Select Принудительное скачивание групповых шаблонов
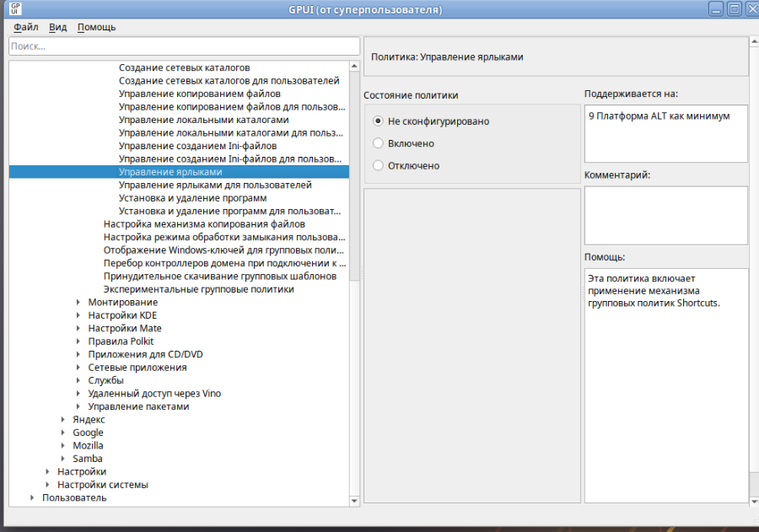The width and height of the screenshot is (759, 532). 220,277
